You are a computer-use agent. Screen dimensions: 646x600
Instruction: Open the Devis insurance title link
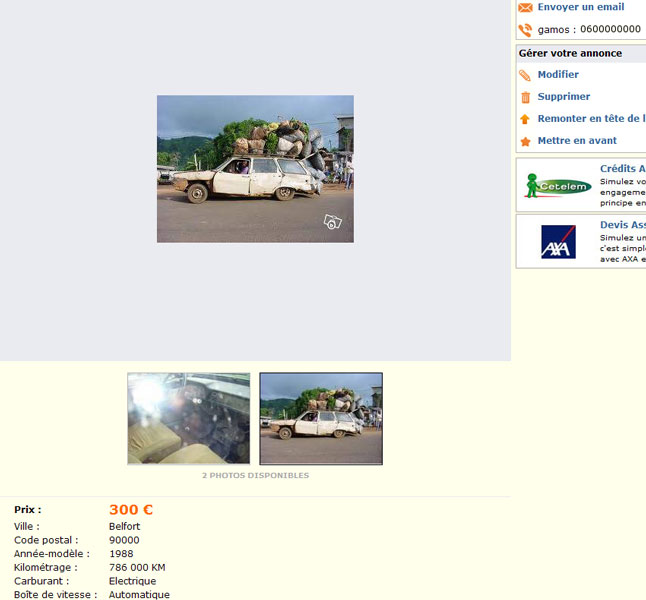coord(622,225)
